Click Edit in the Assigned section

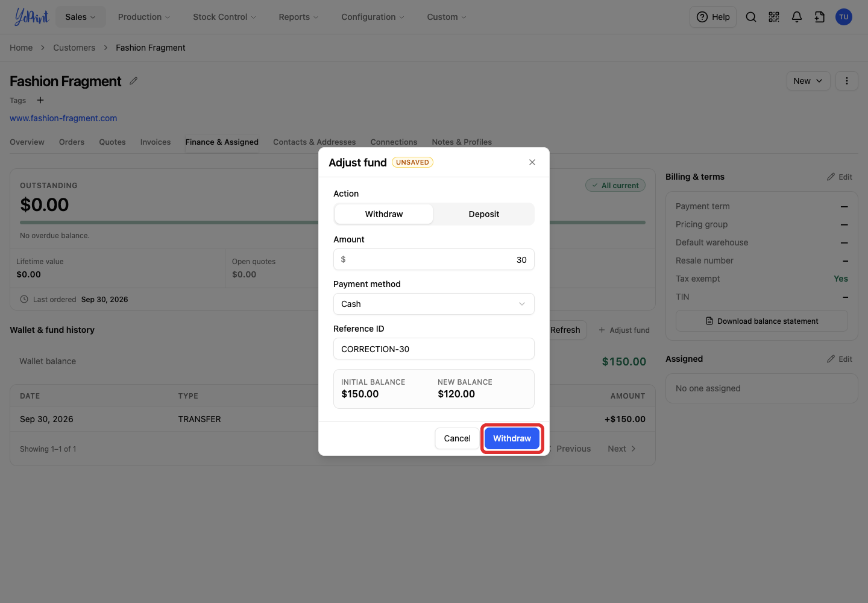pos(840,359)
